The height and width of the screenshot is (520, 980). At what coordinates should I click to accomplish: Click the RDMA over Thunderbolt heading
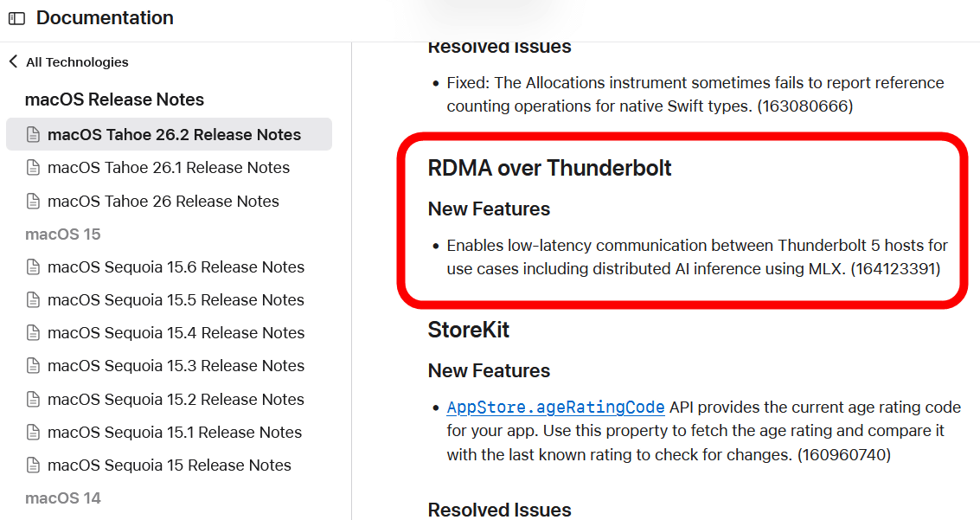[549, 168]
